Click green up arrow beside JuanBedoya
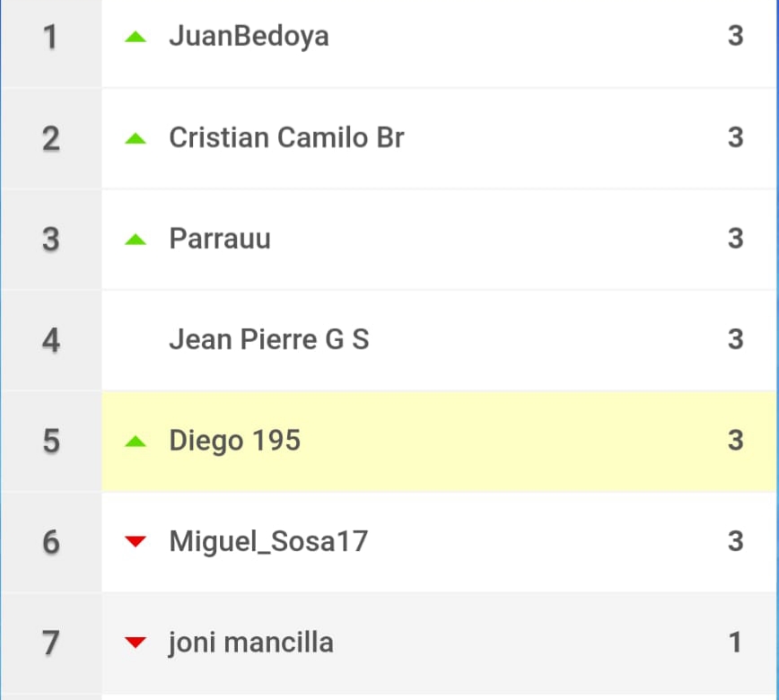The image size is (779, 700). click(x=136, y=37)
